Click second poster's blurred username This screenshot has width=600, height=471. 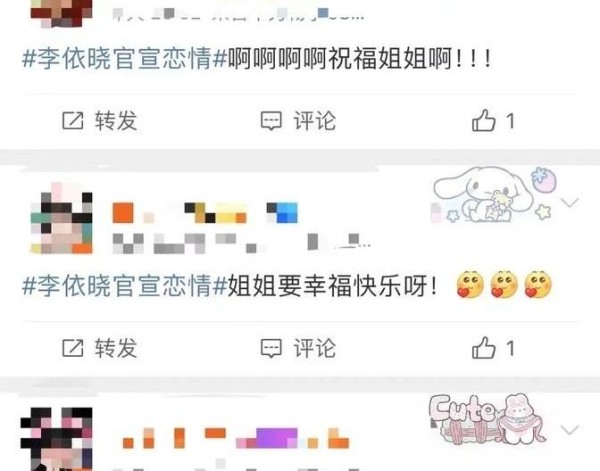(205, 213)
